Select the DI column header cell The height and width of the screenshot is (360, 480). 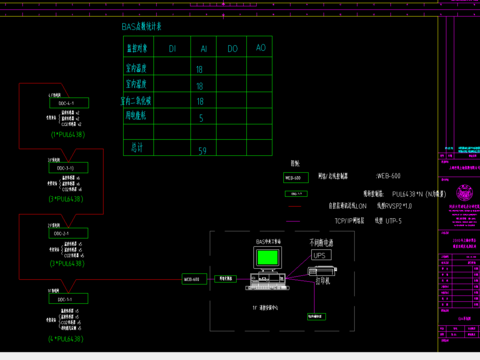[x=172, y=47]
